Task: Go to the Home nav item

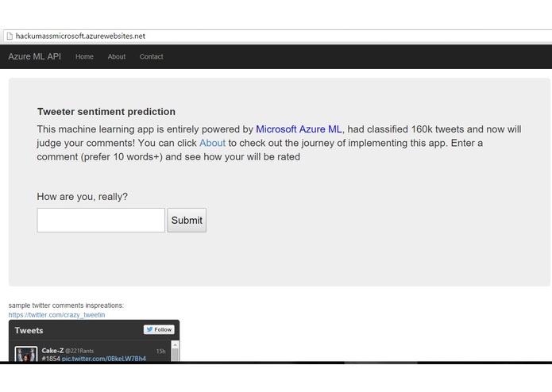Action: point(84,56)
